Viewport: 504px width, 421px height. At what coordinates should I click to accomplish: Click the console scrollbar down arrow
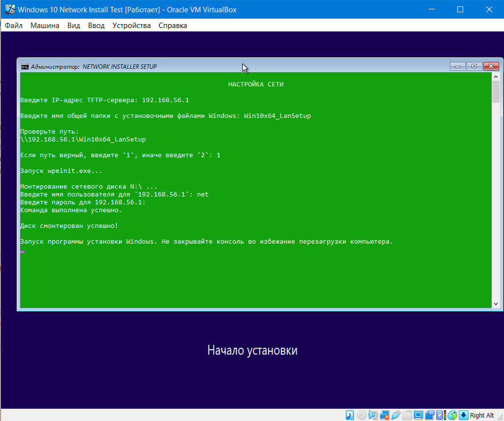pos(496,304)
